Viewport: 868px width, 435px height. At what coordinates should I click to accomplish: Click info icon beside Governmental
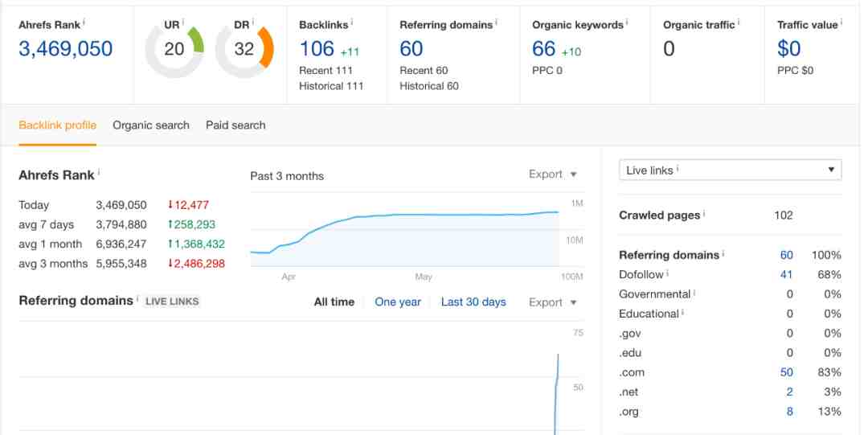click(x=694, y=292)
